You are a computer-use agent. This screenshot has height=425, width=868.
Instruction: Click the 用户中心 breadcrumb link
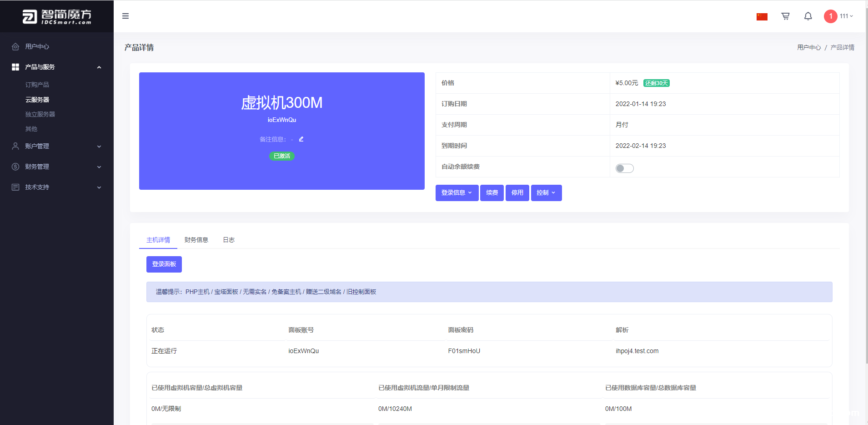[809, 47]
